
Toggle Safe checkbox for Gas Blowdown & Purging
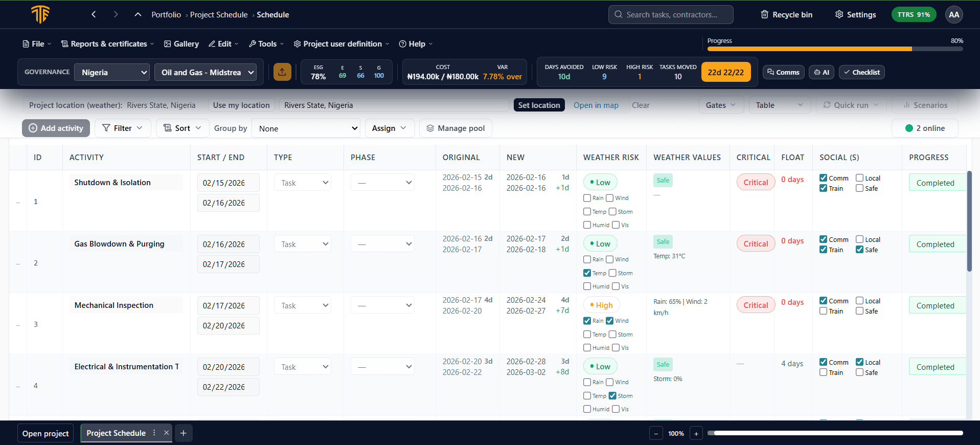pyautogui.click(x=859, y=250)
